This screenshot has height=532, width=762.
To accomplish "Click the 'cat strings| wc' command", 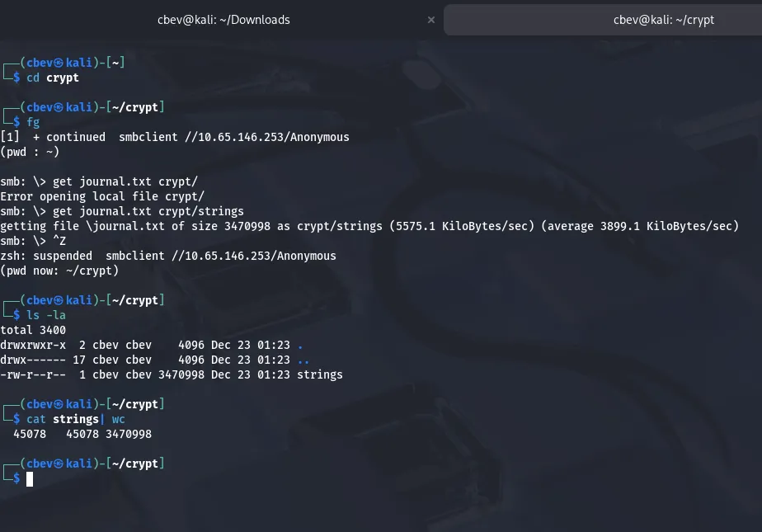I will coord(76,419).
